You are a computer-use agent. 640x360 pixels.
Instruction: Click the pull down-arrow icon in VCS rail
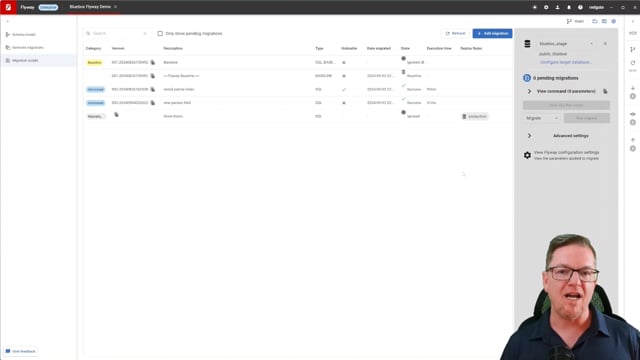(x=633, y=88)
